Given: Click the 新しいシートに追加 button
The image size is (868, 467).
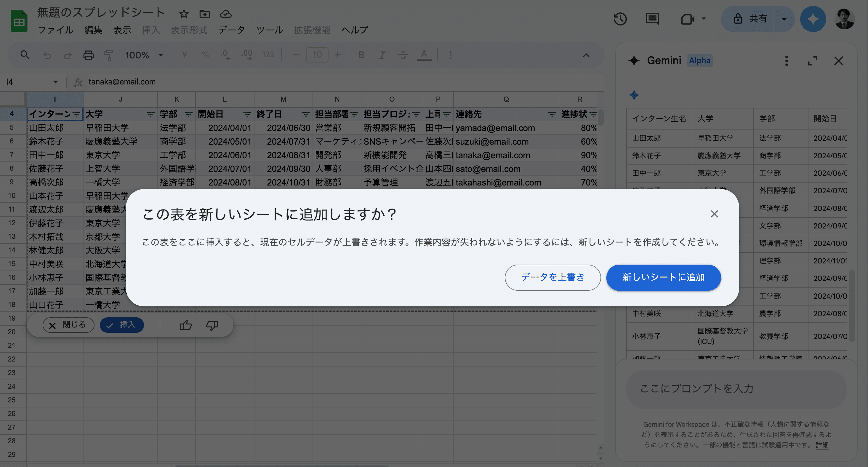Looking at the screenshot, I should click(x=664, y=277).
